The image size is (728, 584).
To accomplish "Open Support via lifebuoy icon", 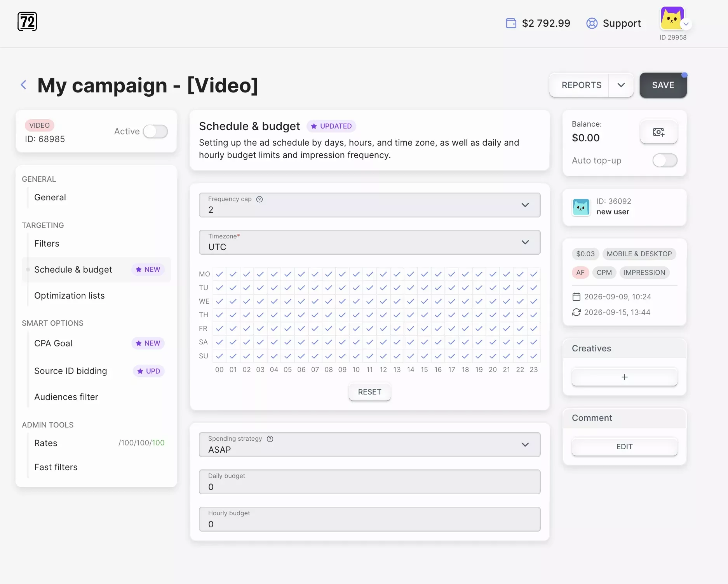I will 592,23.
